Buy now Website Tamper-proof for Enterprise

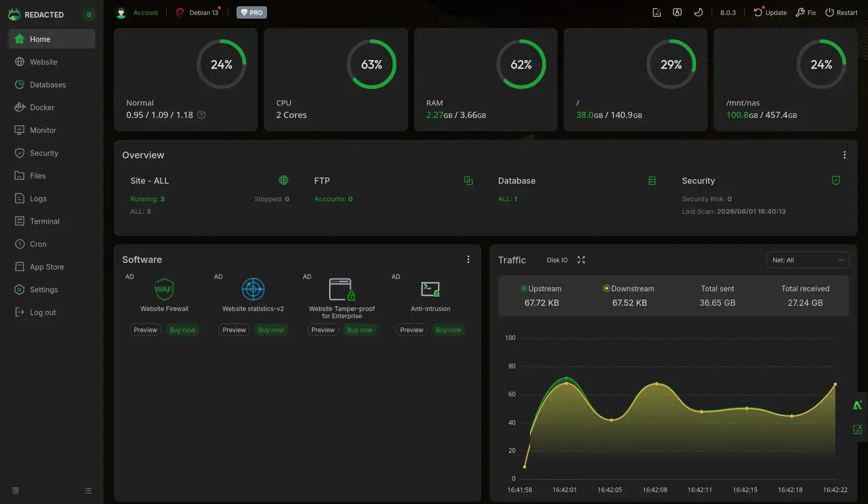pyautogui.click(x=360, y=330)
